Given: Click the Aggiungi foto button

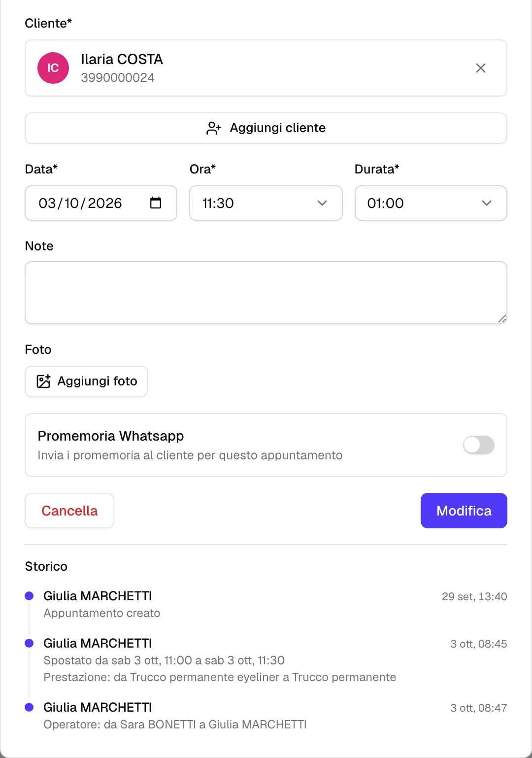Looking at the screenshot, I should [86, 381].
